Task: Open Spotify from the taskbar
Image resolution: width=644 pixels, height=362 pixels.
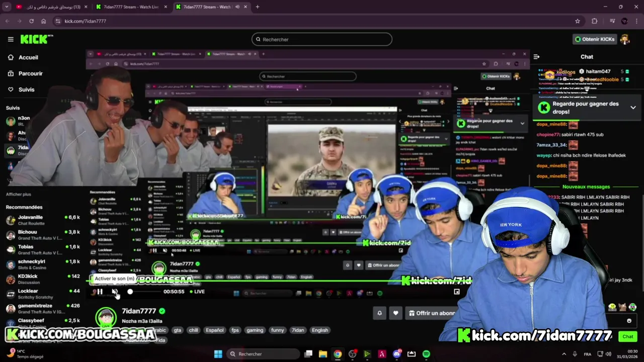Action: (x=427, y=354)
